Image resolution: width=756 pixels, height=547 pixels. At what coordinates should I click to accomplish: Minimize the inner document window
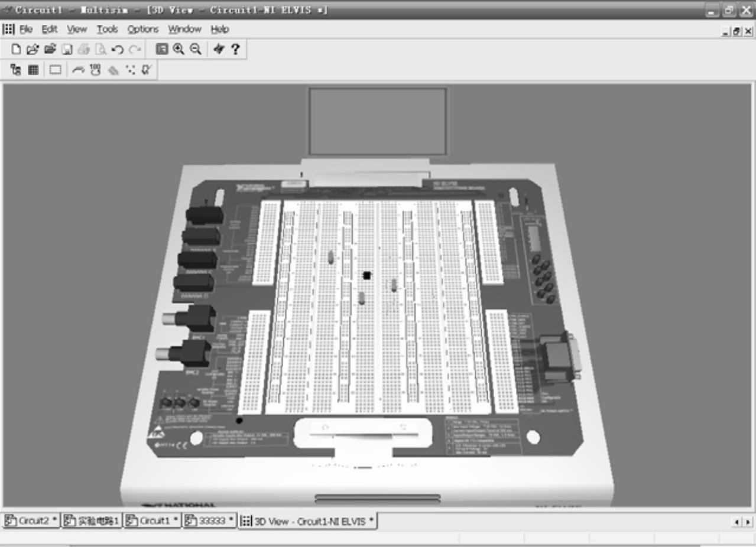coord(726,32)
